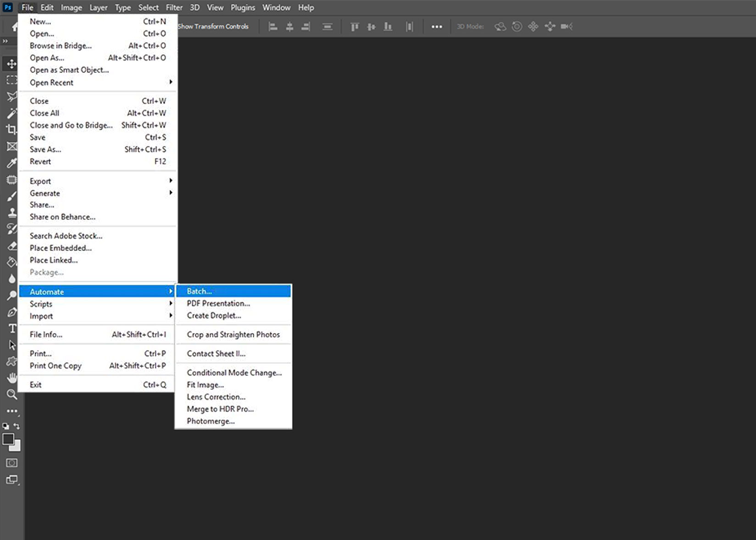Open the options bar three-dots menu
The height and width of the screenshot is (540, 756).
pyautogui.click(x=437, y=27)
